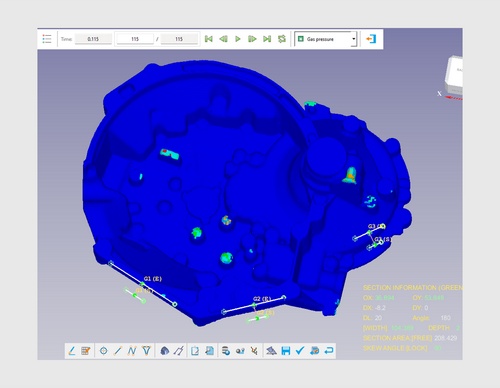Click the branching node tool icon
Viewport: 500px width, 388px height.
tap(254, 351)
